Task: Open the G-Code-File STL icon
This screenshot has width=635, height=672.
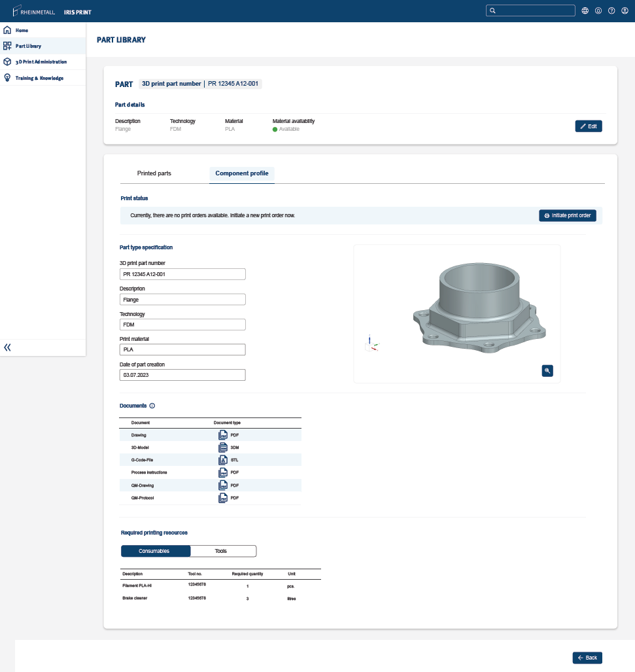Action: point(222,460)
